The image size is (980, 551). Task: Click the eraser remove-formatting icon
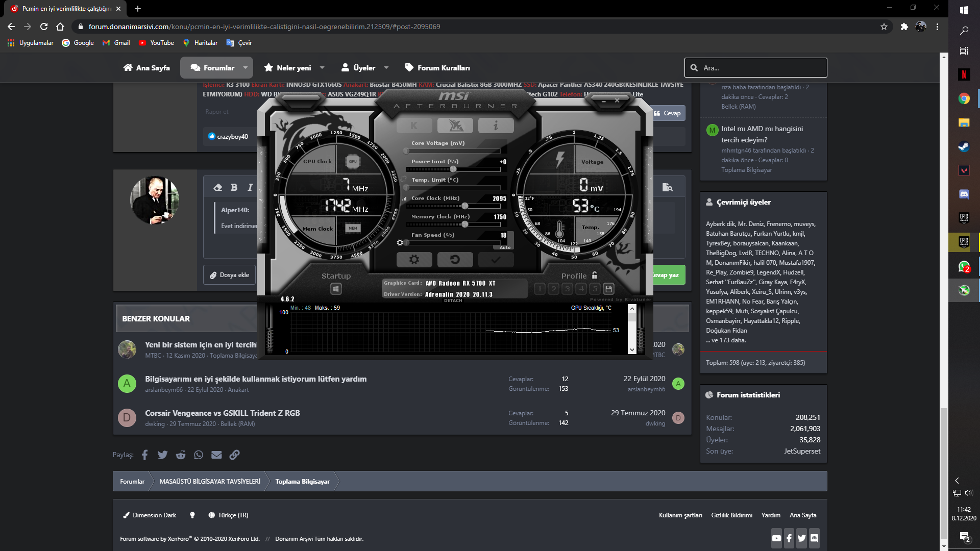[218, 187]
